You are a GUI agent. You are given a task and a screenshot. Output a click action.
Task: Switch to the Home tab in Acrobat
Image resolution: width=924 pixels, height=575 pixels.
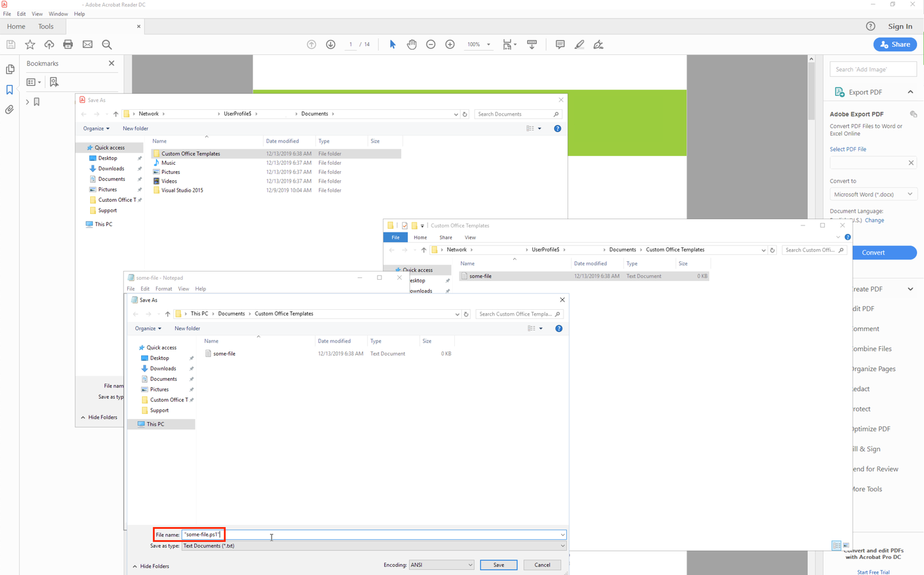coord(16,26)
